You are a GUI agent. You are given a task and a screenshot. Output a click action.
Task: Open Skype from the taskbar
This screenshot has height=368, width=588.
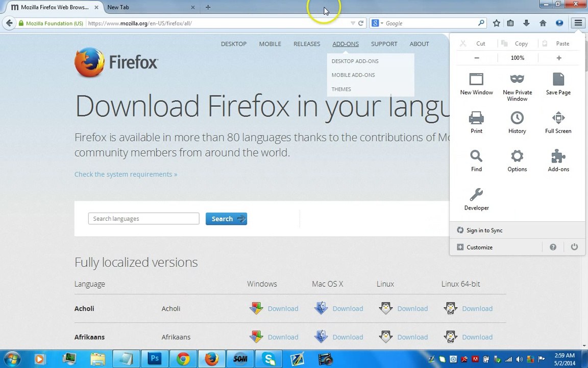click(x=269, y=359)
